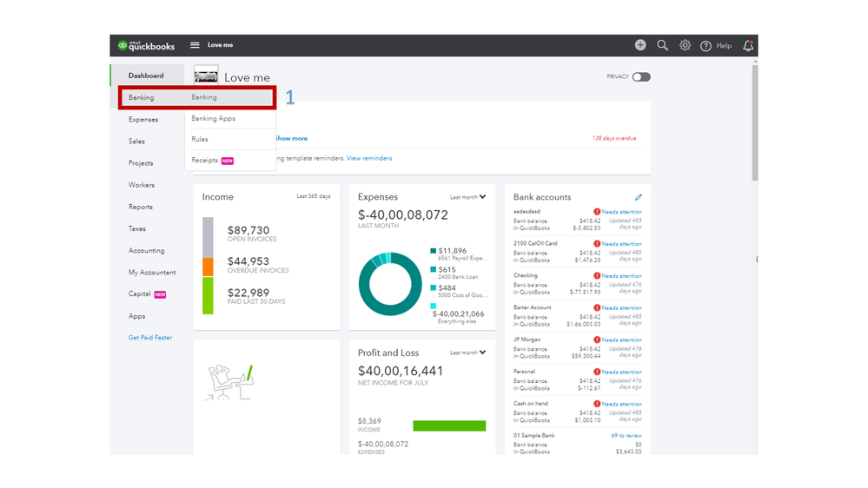Click Needs attention for Checking account
Image resolution: width=868 pixels, height=488 pixels.
(621, 276)
